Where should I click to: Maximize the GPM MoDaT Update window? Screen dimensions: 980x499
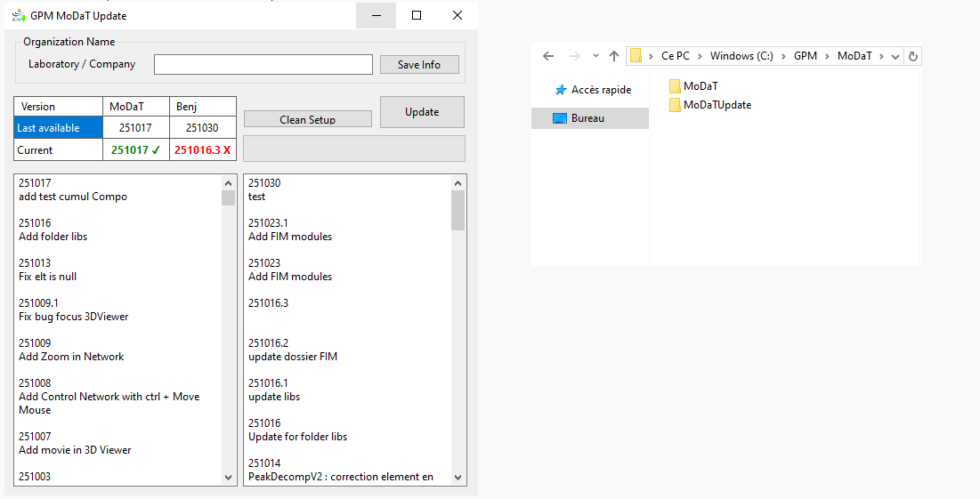click(x=417, y=16)
